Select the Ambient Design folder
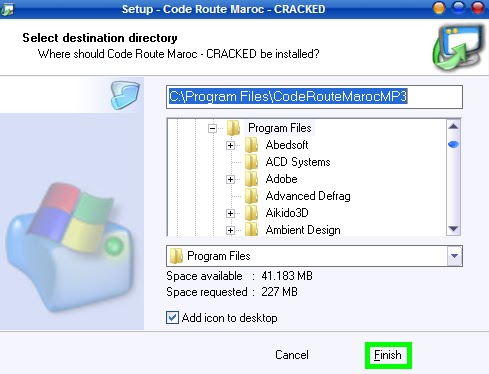Viewport: 489px width, 374px height. tap(303, 230)
